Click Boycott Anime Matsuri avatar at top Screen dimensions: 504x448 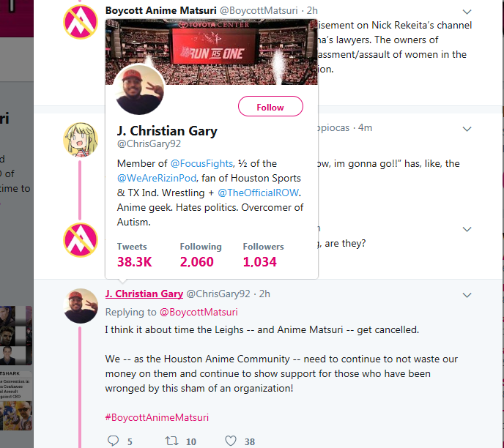coord(81,22)
